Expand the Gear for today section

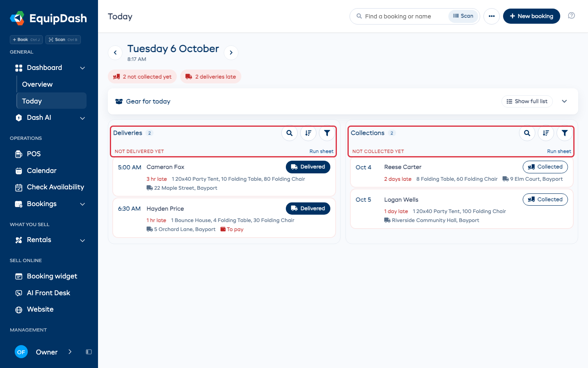point(564,101)
